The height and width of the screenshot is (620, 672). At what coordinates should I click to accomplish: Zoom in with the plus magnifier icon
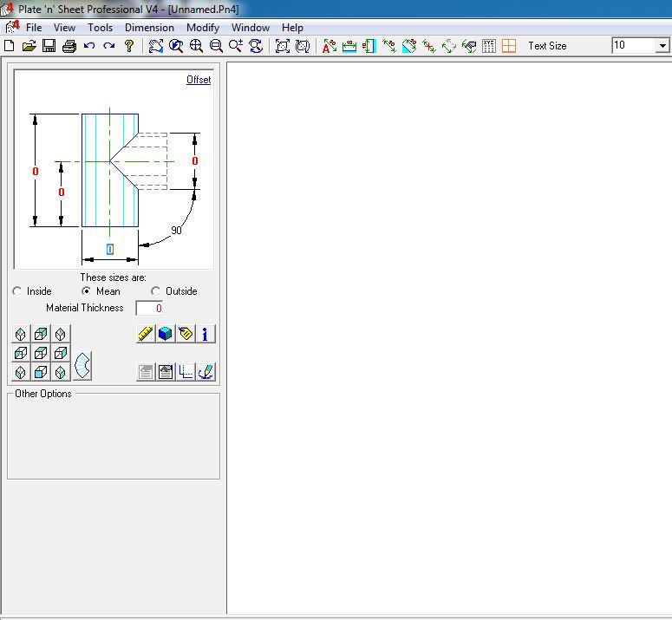(x=196, y=46)
